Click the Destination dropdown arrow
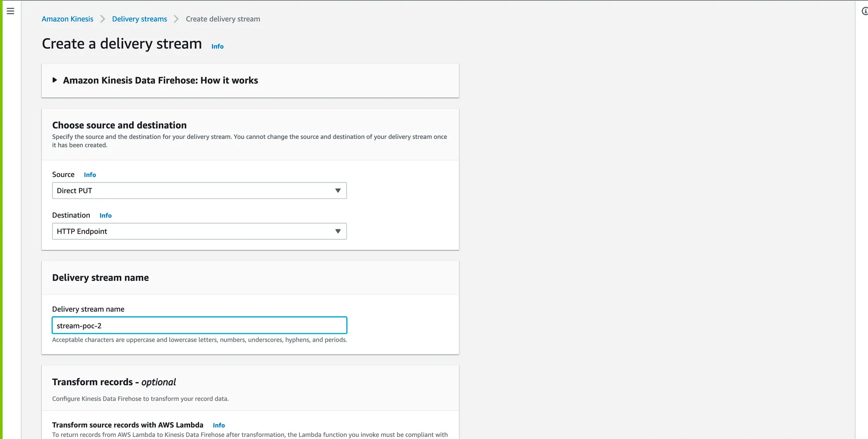This screenshot has height=439, width=868. pos(338,231)
